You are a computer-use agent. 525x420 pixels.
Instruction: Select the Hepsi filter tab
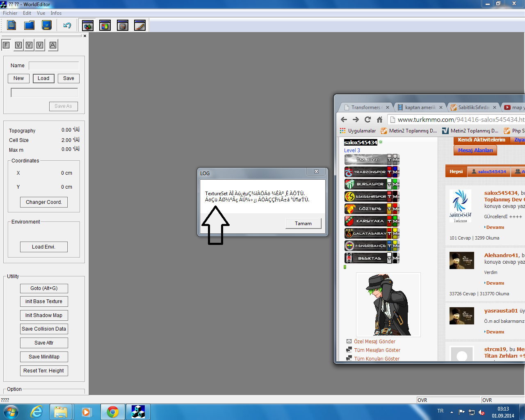[x=456, y=171]
